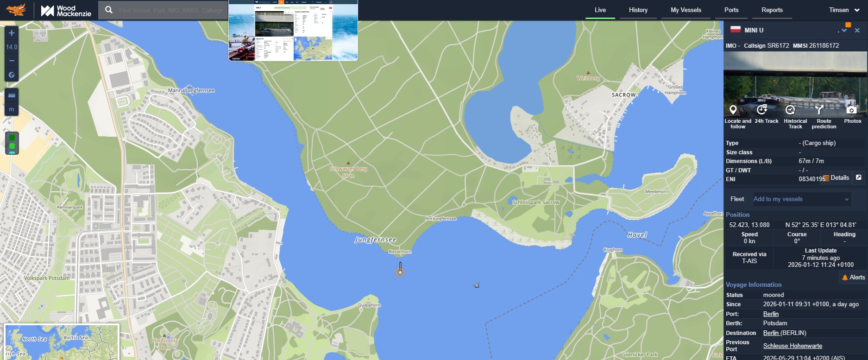Select the small gray vessel on Jungfernsee
Viewport: 868px width, 360px height.
(x=477, y=285)
